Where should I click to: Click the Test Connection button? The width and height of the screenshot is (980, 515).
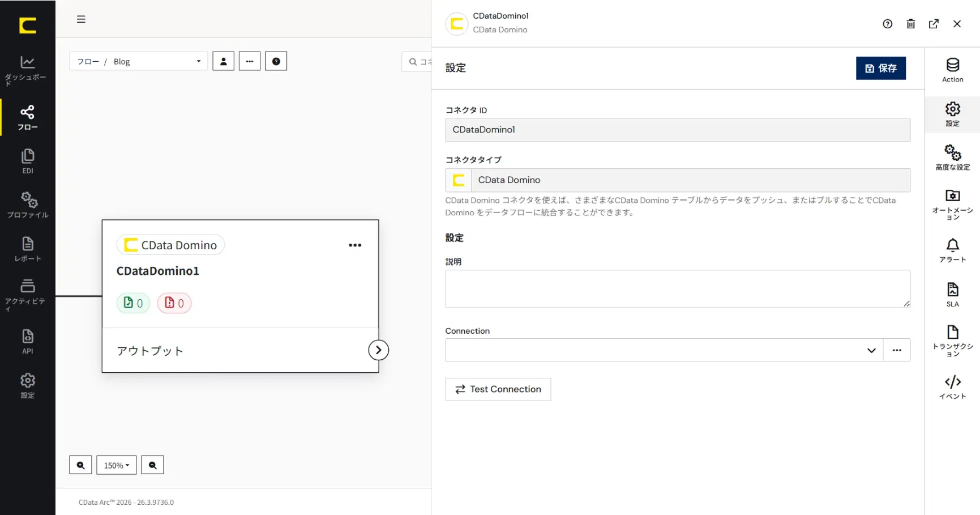(498, 389)
